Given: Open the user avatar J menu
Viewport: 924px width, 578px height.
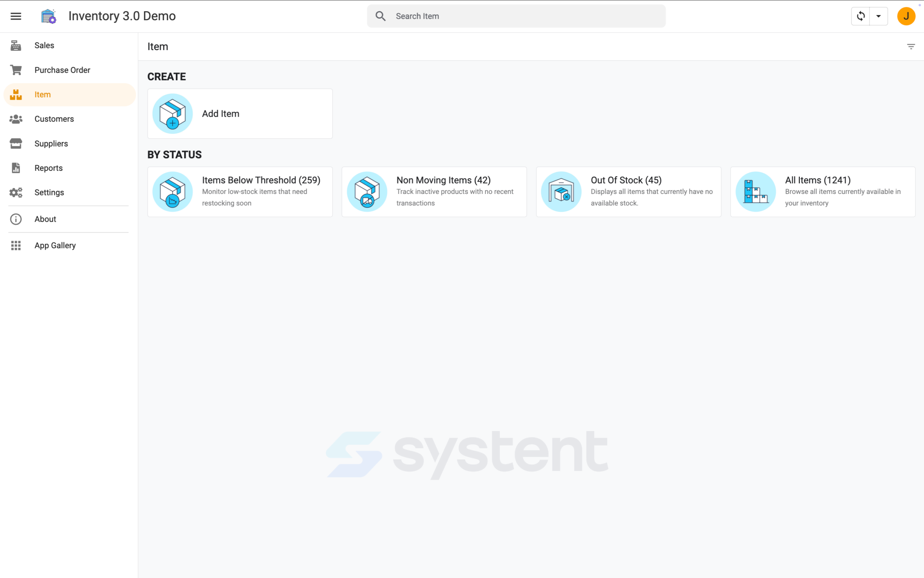Looking at the screenshot, I should [906, 16].
